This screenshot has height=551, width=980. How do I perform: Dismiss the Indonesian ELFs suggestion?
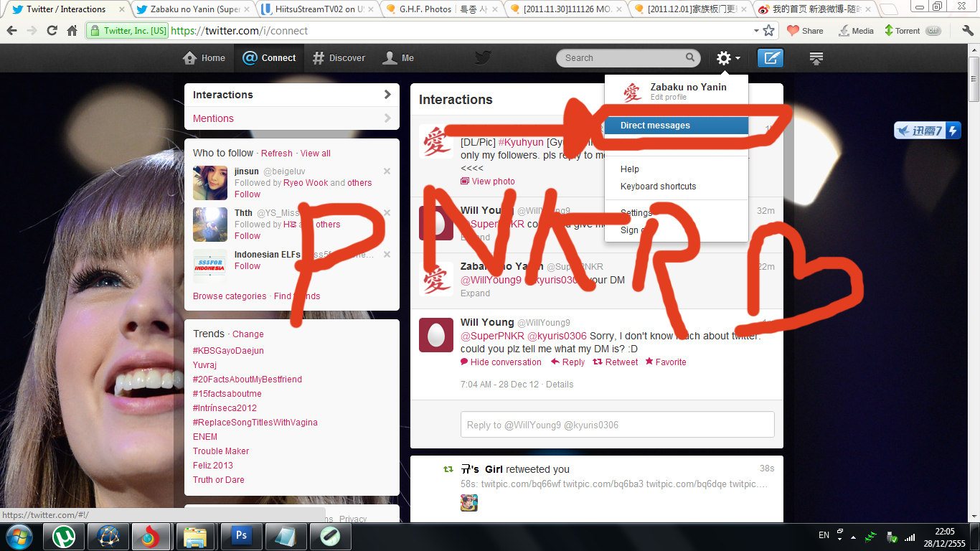coord(387,255)
